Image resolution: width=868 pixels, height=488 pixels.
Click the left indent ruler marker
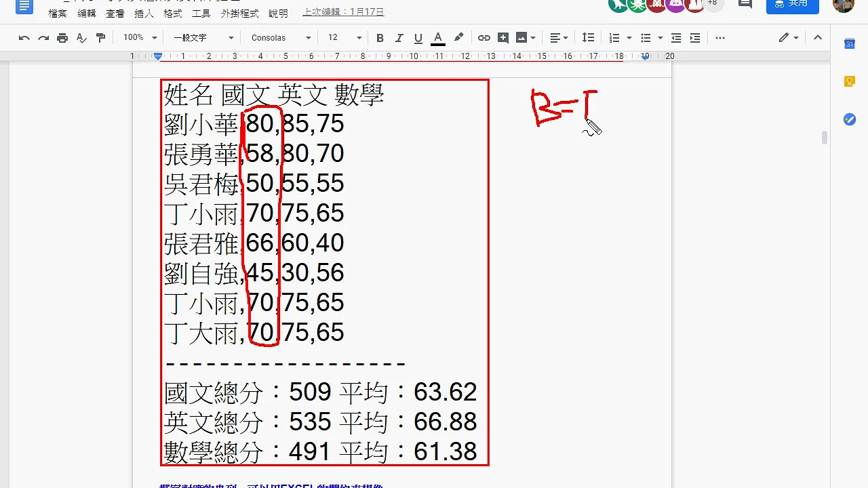pos(158,57)
